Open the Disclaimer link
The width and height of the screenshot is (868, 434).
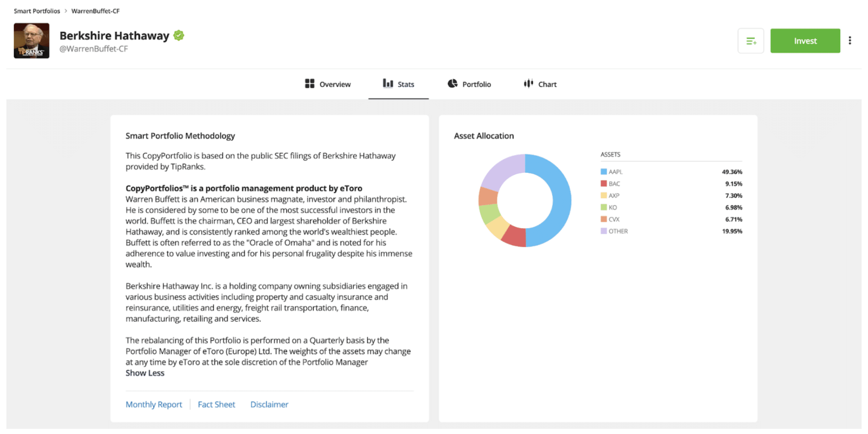(x=269, y=404)
